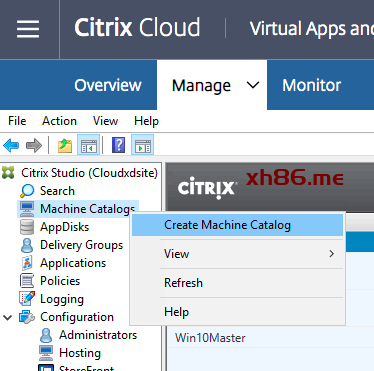The image size is (374, 371).
Task: Click the Applications icon in the tree
Action: (x=27, y=263)
